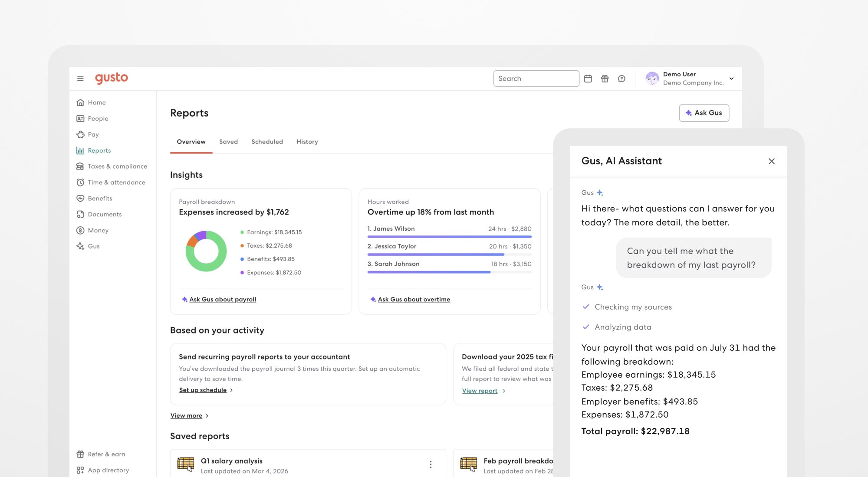The image size is (868, 477).
Task: Open the help question mark icon
Action: (x=621, y=78)
